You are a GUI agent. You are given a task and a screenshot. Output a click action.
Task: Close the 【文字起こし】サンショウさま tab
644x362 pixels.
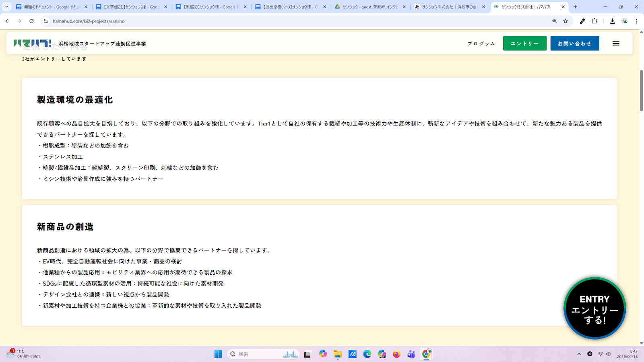click(x=165, y=7)
